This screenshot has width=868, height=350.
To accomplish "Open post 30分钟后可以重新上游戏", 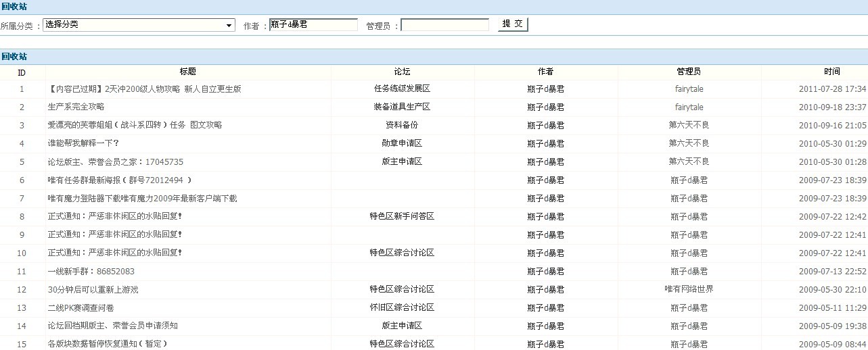I will pos(93,289).
